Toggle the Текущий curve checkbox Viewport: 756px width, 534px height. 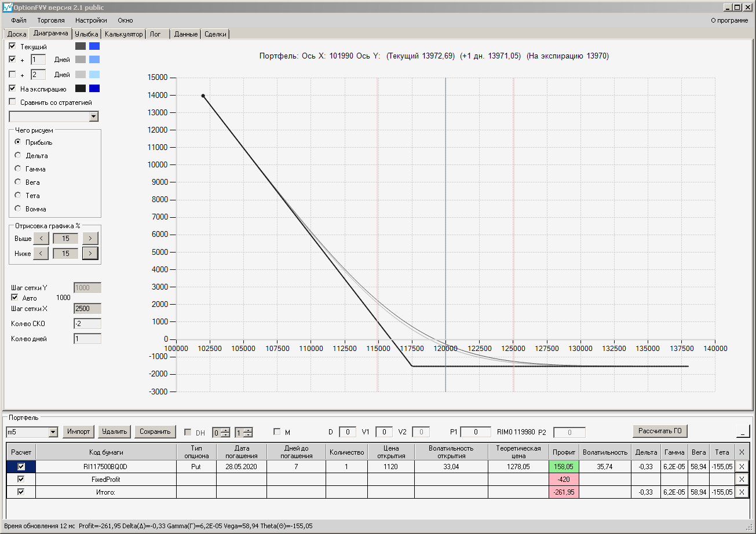(x=13, y=46)
